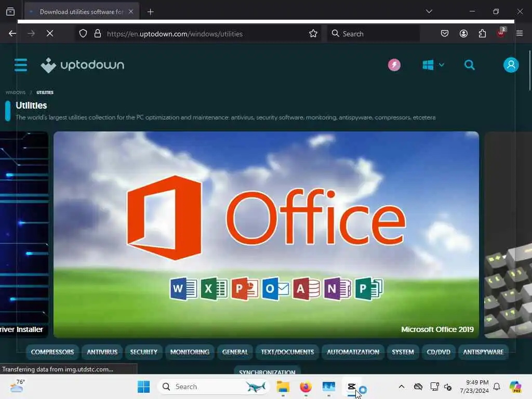Open the Firefox View icon
Image resolution: width=532 pixels, height=399 pixels.
pyautogui.click(x=10, y=11)
